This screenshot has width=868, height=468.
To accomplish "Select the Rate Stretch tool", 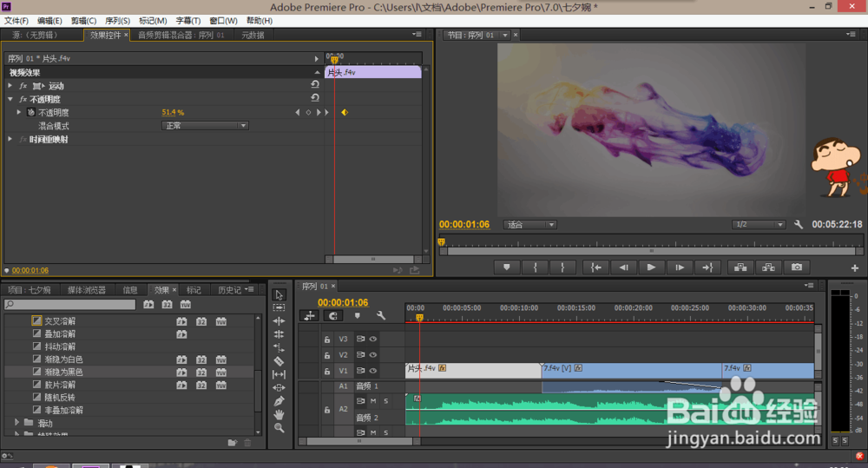I will click(x=279, y=348).
